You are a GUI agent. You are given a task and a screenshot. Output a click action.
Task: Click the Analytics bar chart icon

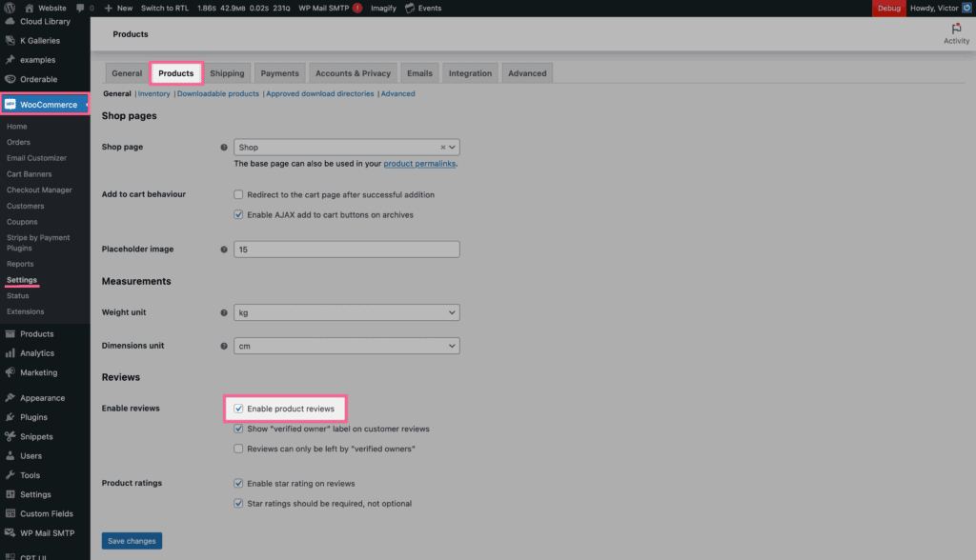coord(10,353)
